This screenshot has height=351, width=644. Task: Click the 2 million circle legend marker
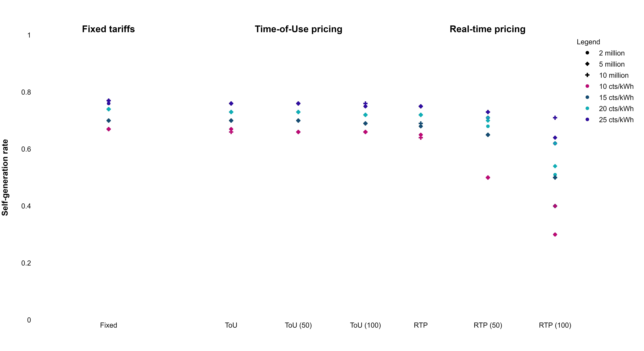pyautogui.click(x=587, y=53)
